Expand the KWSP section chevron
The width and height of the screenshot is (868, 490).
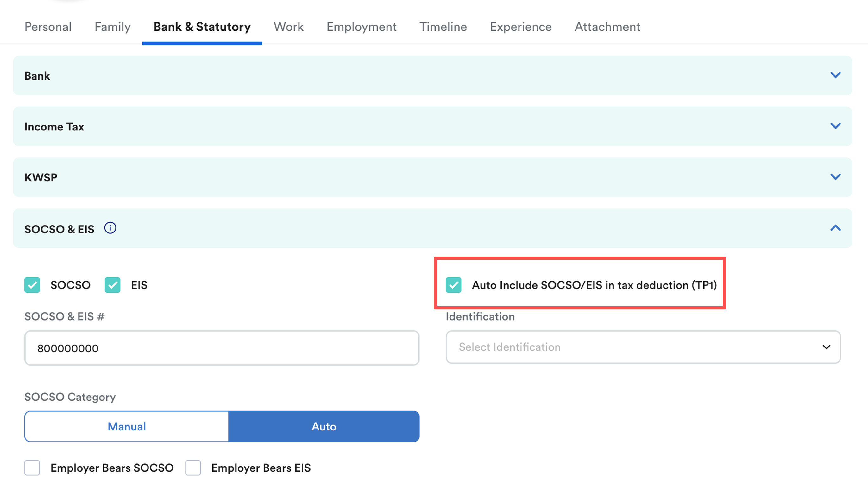pyautogui.click(x=835, y=177)
